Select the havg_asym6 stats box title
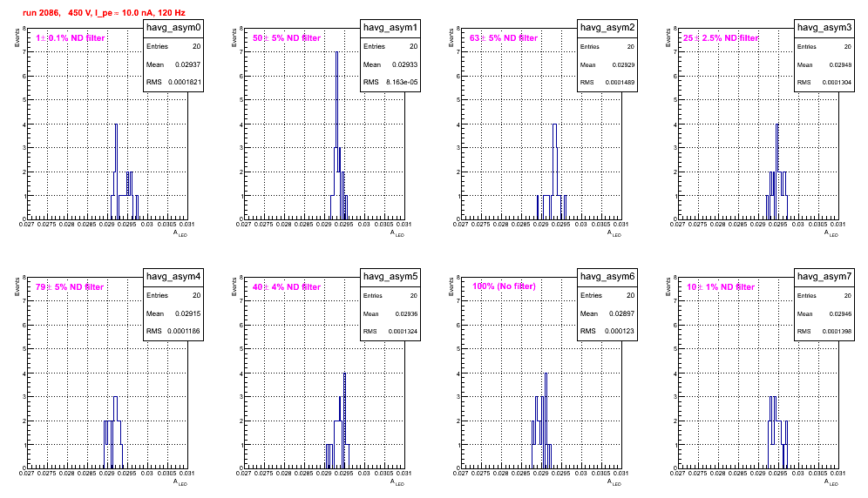Screen dimensions: 868x498 tap(607, 277)
